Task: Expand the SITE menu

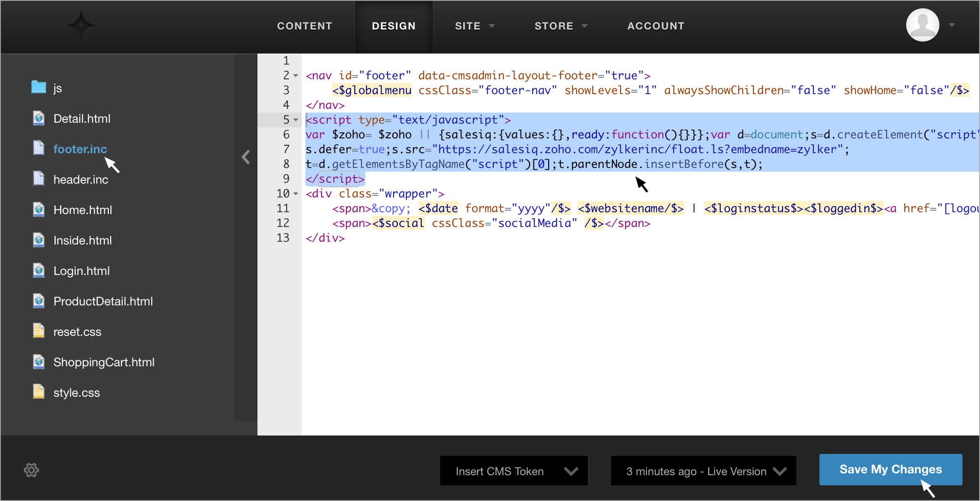Action: [x=474, y=26]
